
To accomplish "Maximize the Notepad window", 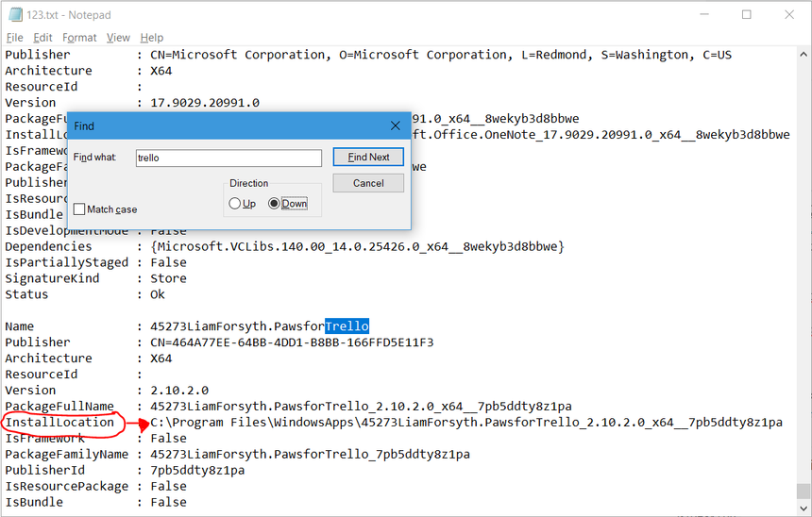I will [x=747, y=15].
